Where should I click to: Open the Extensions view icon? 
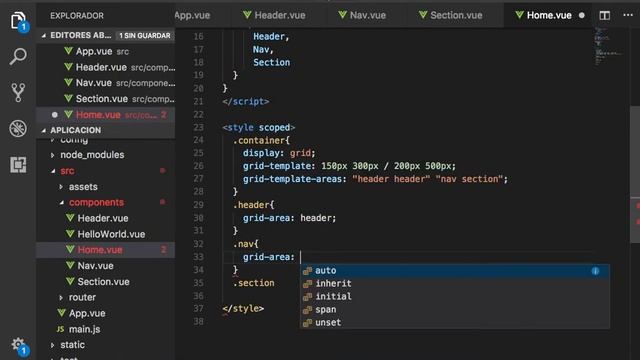(x=18, y=165)
